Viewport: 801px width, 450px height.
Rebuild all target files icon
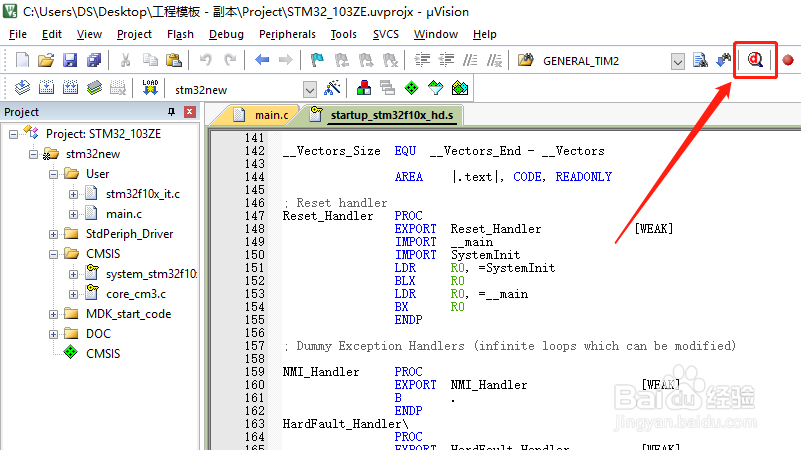(70, 88)
